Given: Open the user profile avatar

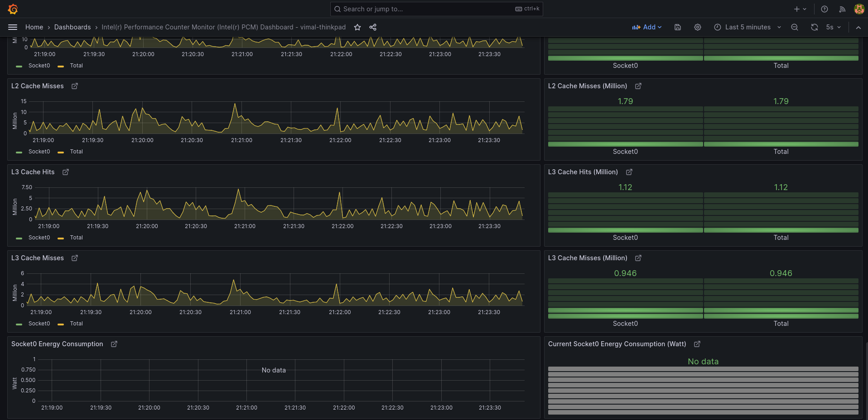Looking at the screenshot, I should click(x=859, y=9).
